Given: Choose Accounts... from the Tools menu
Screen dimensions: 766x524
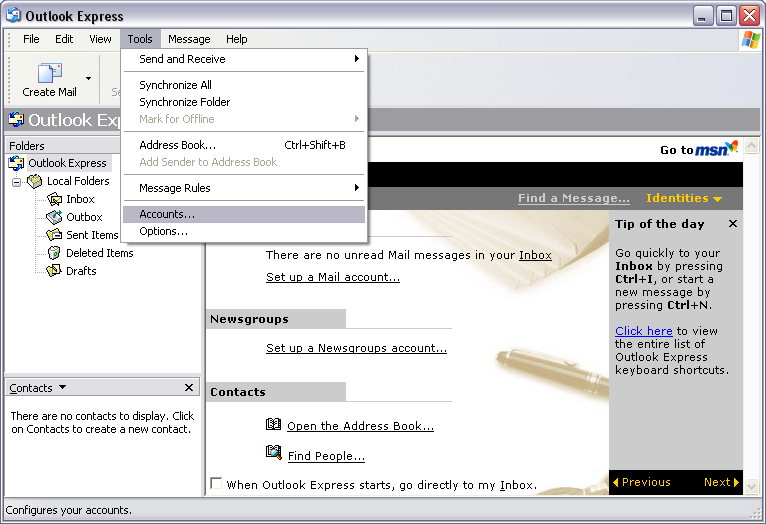Looking at the screenshot, I should 167,214.
